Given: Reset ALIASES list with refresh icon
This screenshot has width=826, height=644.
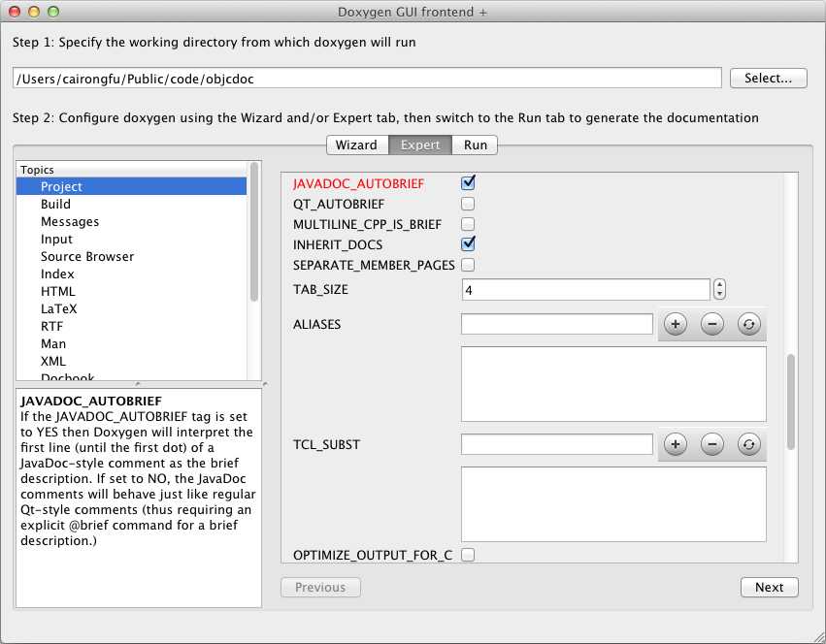Looking at the screenshot, I should coord(748,324).
